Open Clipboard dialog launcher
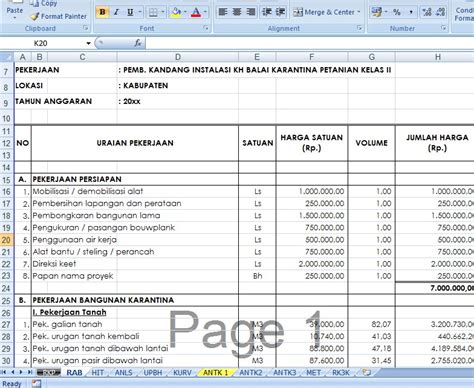This screenshot has width=474, height=388. pyautogui.click(x=86, y=28)
